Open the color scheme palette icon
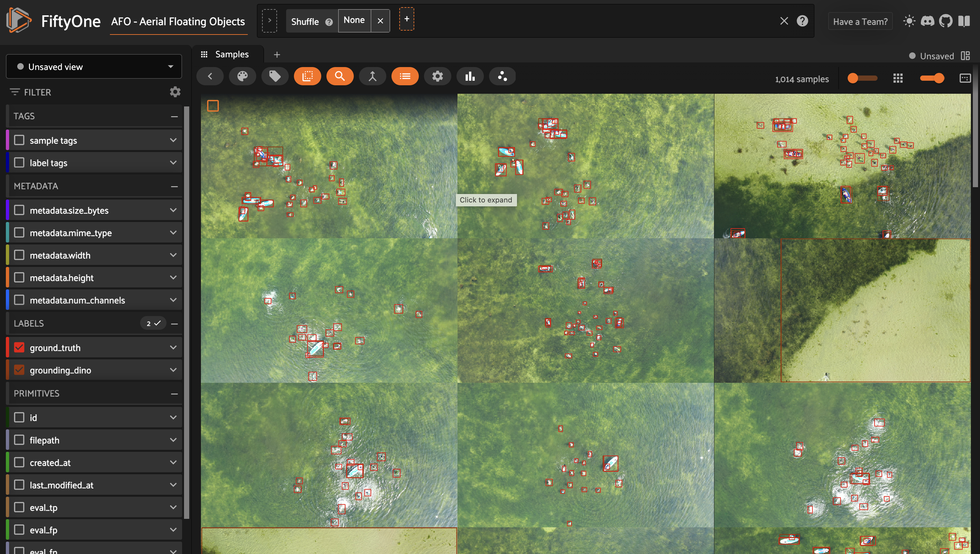 [x=242, y=76]
